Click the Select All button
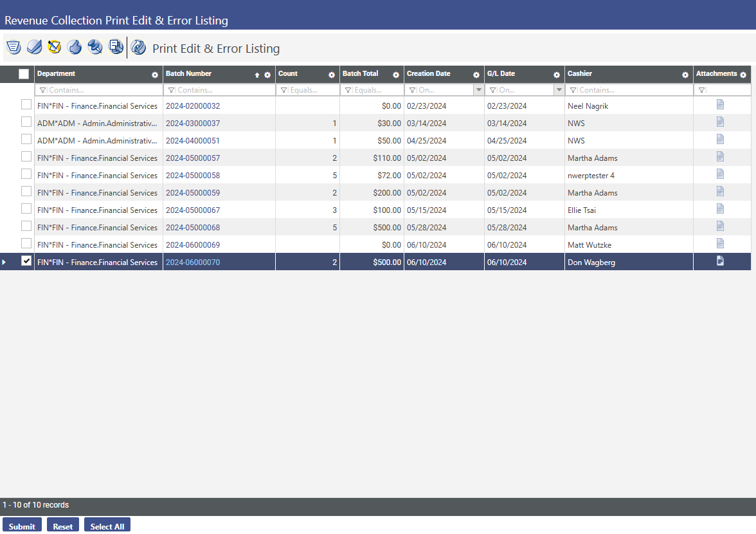The height and width of the screenshot is (534, 756). tap(107, 526)
